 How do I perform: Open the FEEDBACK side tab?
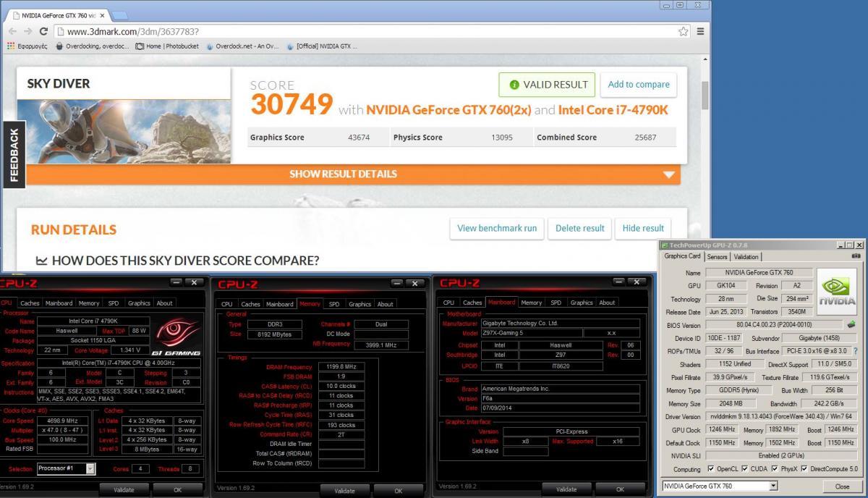pyautogui.click(x=14, y=155)
